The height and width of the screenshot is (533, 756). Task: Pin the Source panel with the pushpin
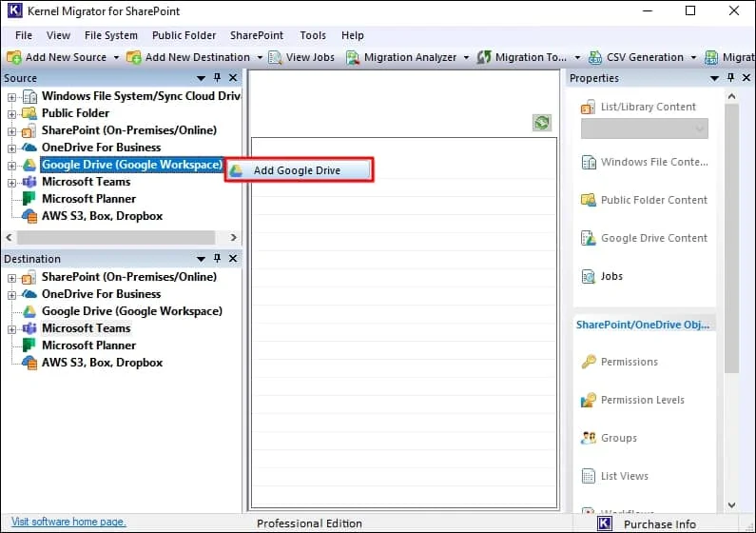point(218,78)
